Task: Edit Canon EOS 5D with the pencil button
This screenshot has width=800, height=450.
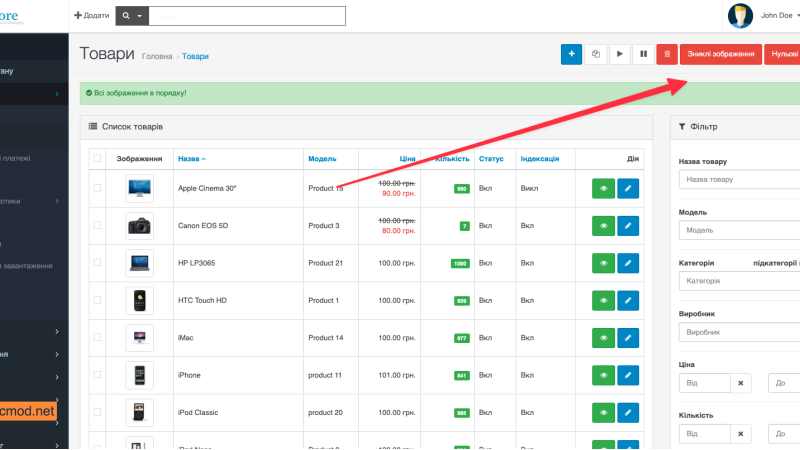Action: (628, 226)
